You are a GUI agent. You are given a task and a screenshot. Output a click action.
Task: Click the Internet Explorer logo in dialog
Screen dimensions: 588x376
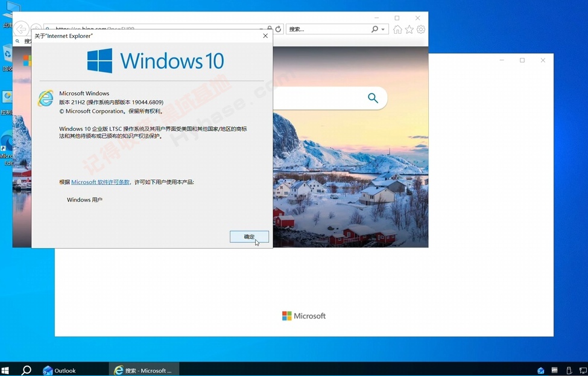[x=46, y=98]
